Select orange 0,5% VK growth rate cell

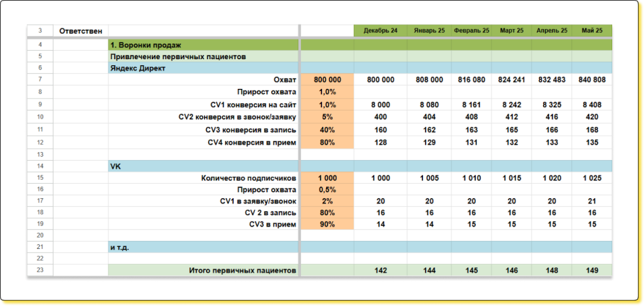pos(327,190)
